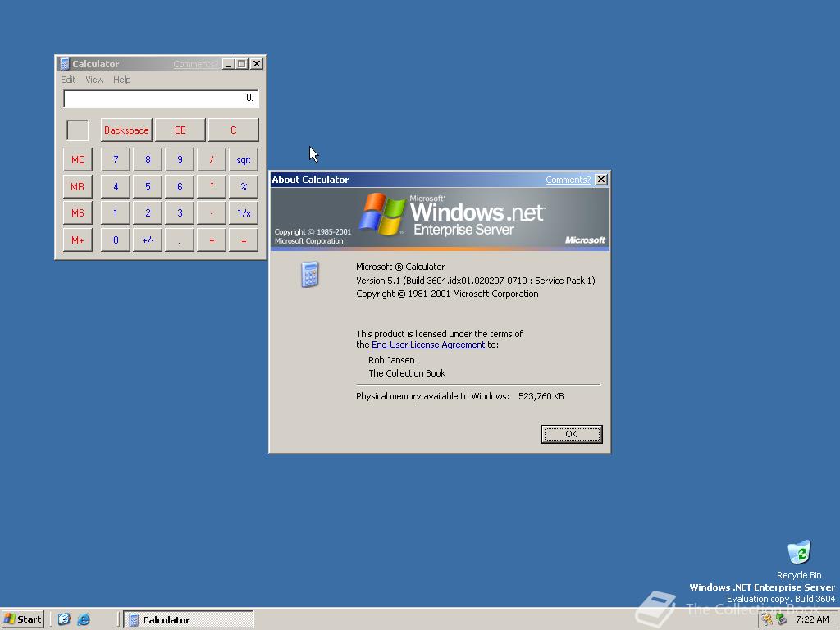This screenshot has height=630, width=840.
Task: Close the Calculator window
Action: click(x=257, y=64)
